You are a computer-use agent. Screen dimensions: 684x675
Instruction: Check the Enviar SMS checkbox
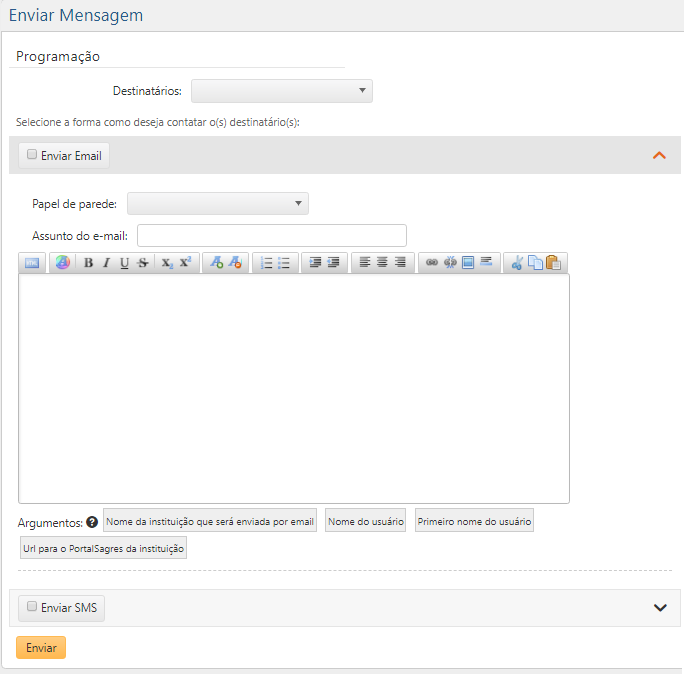(32, 606)
